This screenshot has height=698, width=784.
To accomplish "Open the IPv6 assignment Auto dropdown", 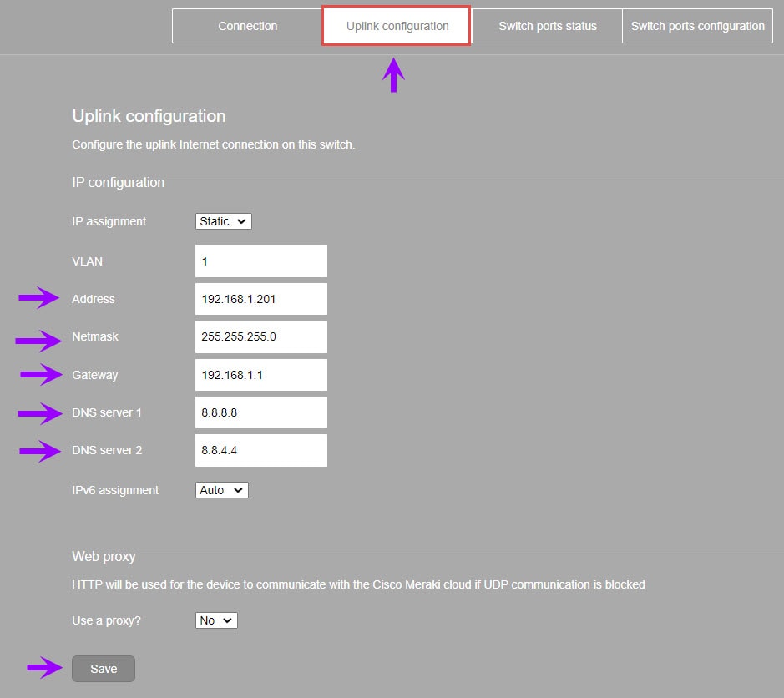I will [x=222, y=490].
